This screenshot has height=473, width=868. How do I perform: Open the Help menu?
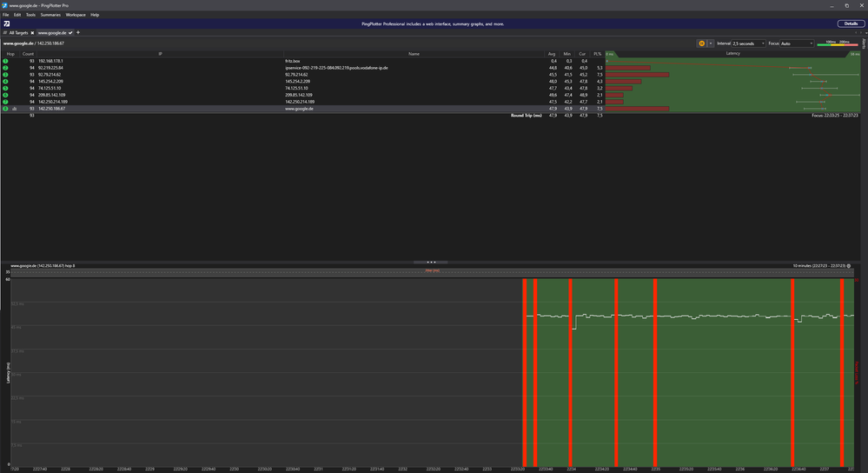click(x=95, y=15)
